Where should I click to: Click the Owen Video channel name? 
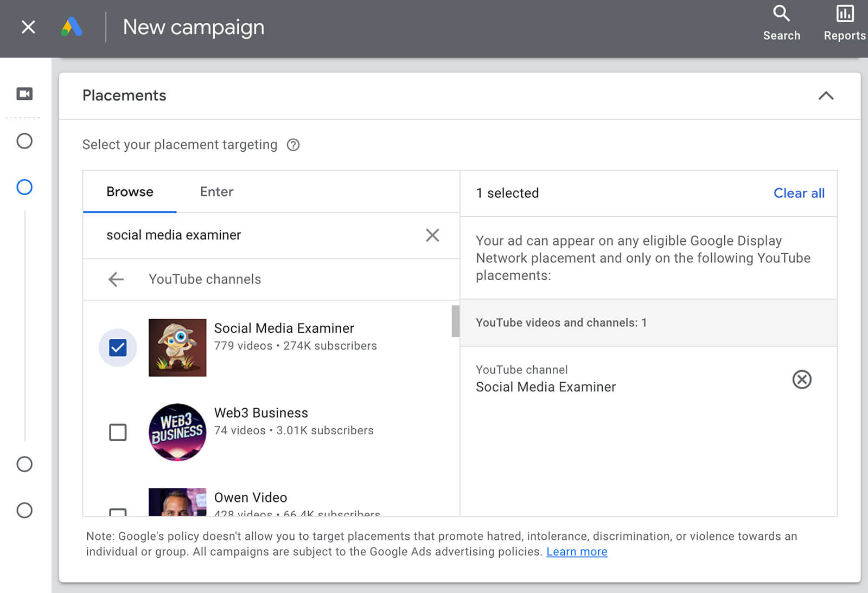click(x=251, y=498)
